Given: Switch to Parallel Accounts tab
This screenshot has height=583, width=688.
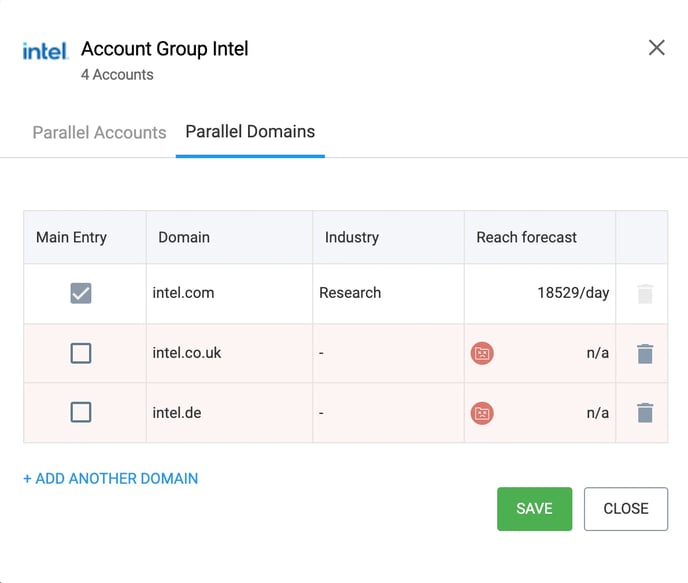Looking at the screenshot, I should [x=100, y=132].
